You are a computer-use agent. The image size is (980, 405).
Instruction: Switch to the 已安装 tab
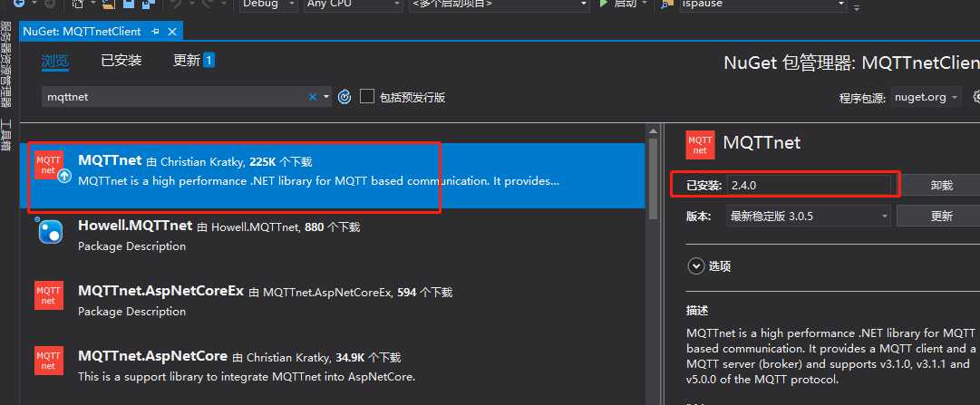(x=121, y=61)
